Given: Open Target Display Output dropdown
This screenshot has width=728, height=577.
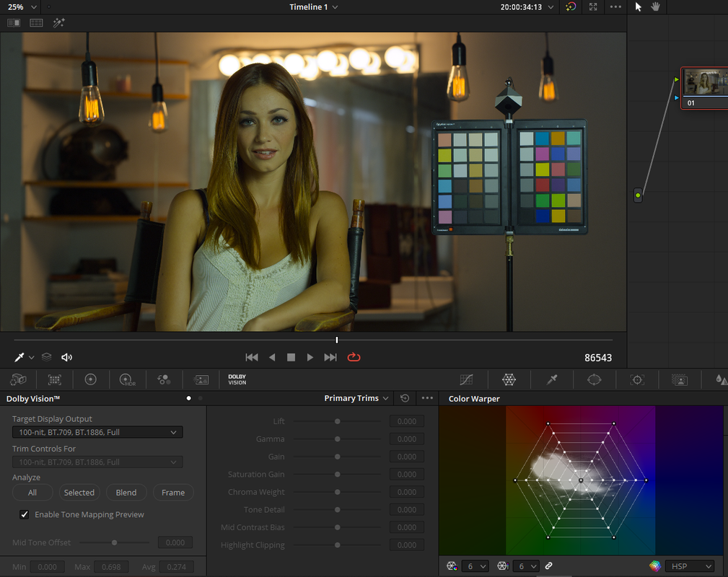Looking at the screenshot, I should click(x=97, y=432).
